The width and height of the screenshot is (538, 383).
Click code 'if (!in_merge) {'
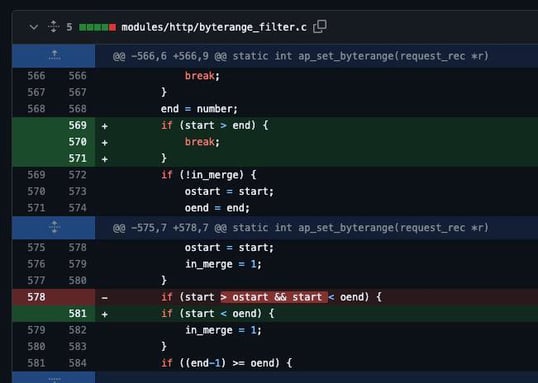click(209, 175)
